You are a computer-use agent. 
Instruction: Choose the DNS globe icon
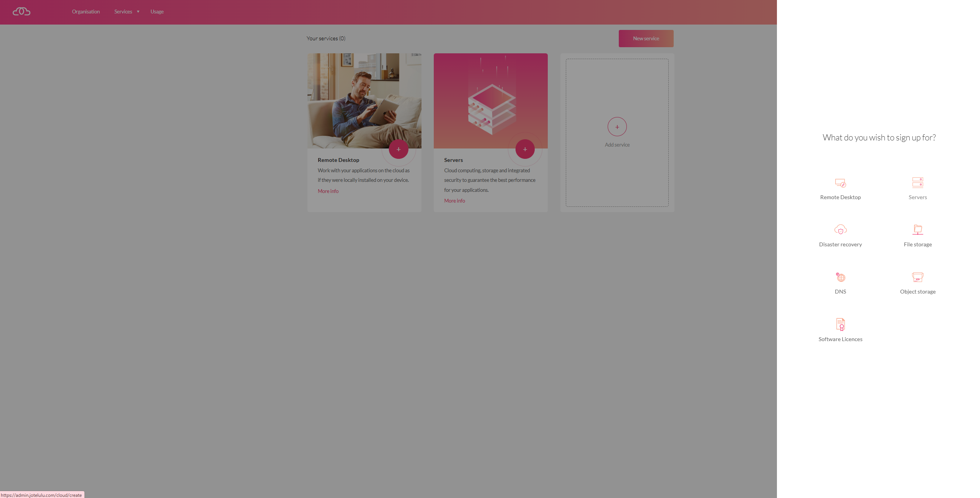pos(840,277)
